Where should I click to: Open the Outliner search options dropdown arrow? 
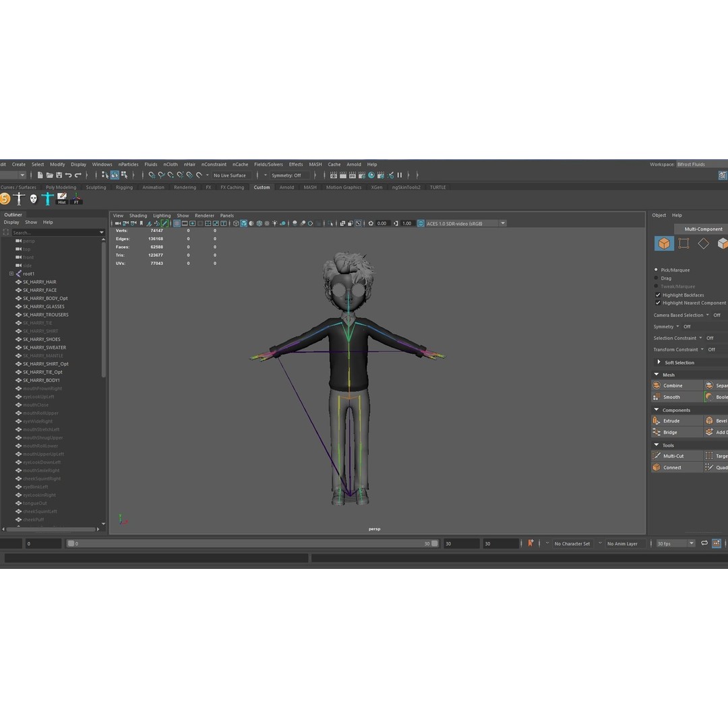click(x=101, y=233)
